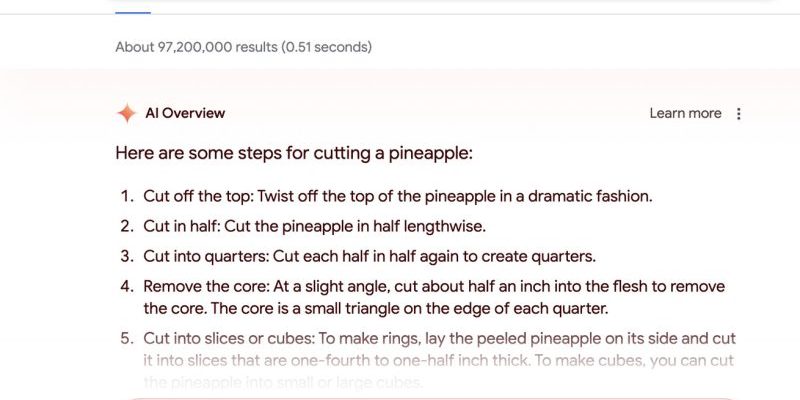
Task: Click the (0.51 seconds) timing text
Action: 327,47
